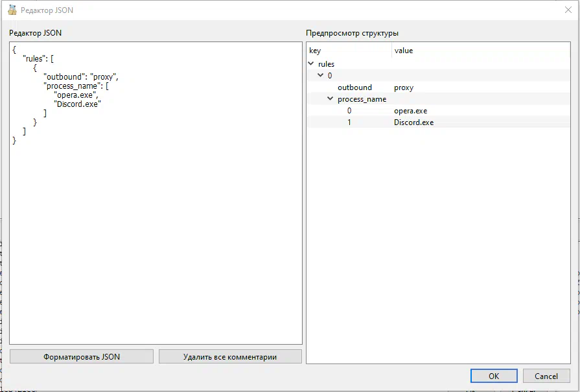Click the value column header
Screen dimensions: 580x392
(481, 51)
